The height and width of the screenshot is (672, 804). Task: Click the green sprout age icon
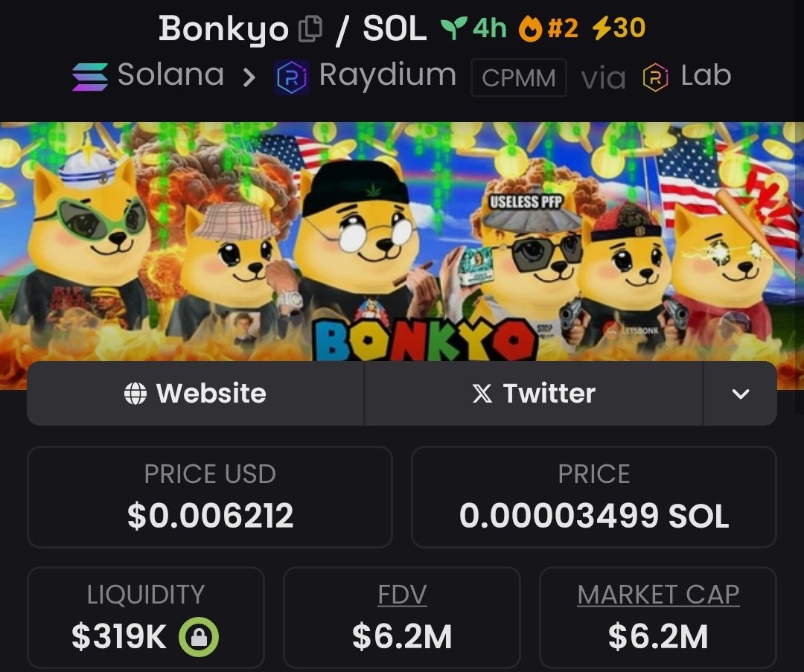tap(454, 28)
